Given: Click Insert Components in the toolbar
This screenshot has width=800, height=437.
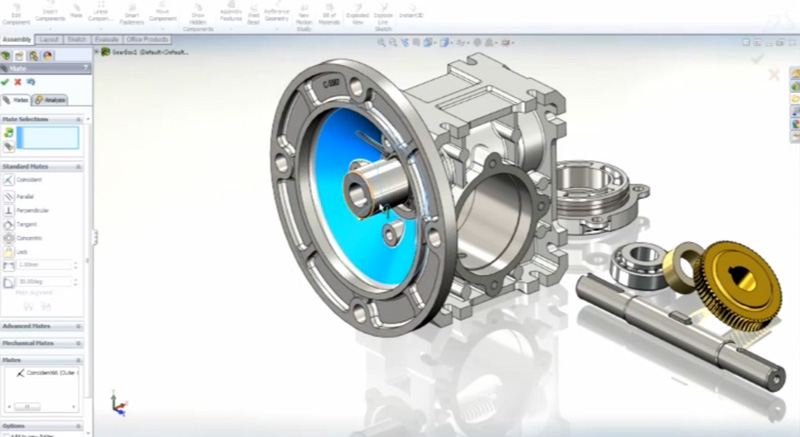Looking at the screenshot, I should (x=50, y=13).
